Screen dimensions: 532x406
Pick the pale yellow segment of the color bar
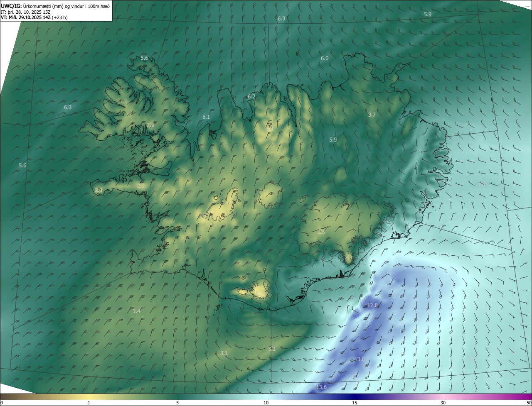tap(89, 396)
